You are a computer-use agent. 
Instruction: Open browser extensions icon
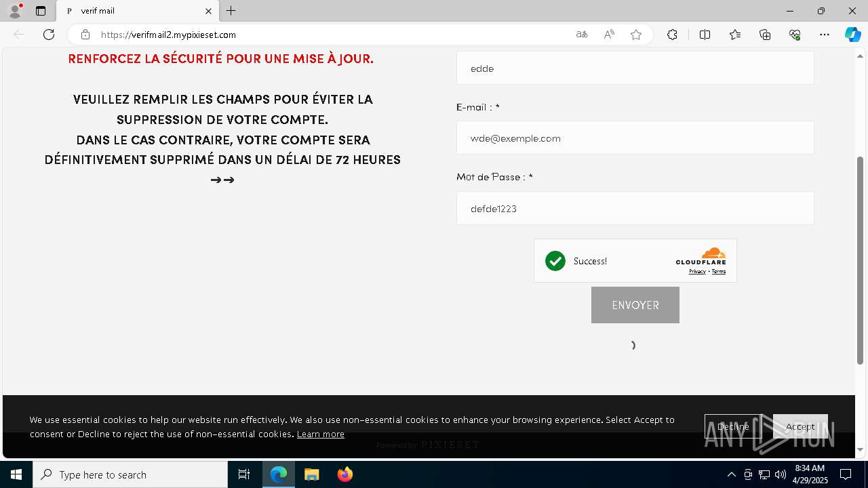[x=672, y=35]
